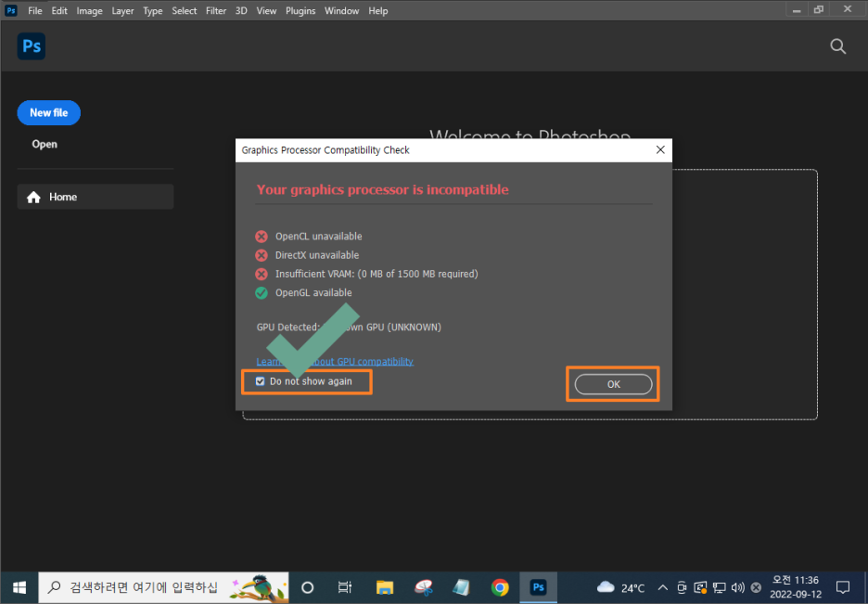Click the notepad-style app on taskbar
The height and width of the screenshot is (604, 868).
pos(461,587)
